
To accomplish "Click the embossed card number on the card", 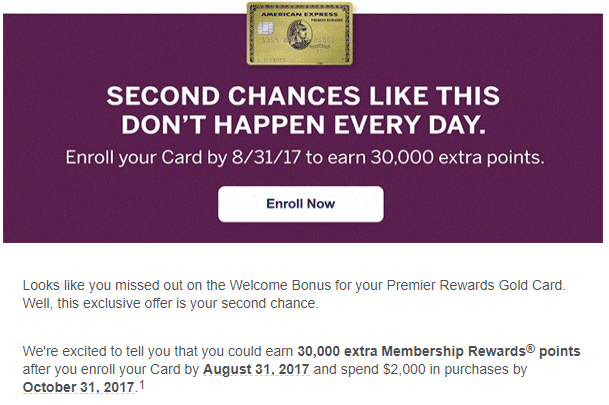I will coord(298,40).
